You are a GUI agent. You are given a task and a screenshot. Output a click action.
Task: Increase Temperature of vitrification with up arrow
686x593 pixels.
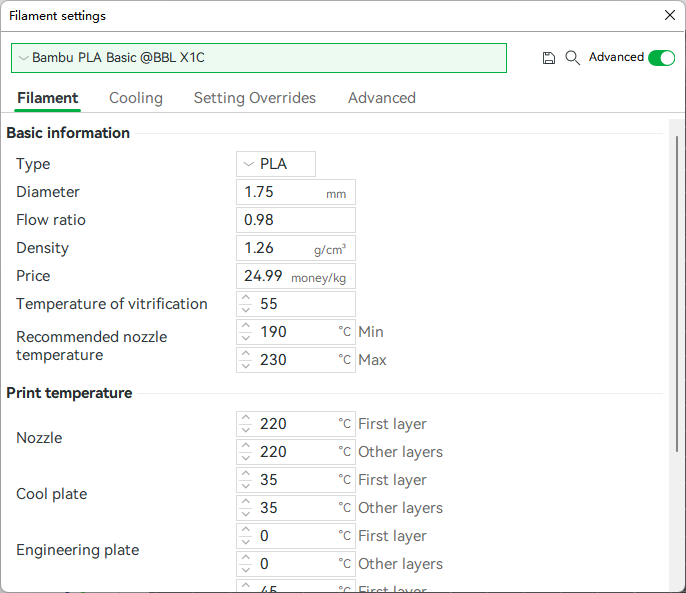tap(246, 298)
